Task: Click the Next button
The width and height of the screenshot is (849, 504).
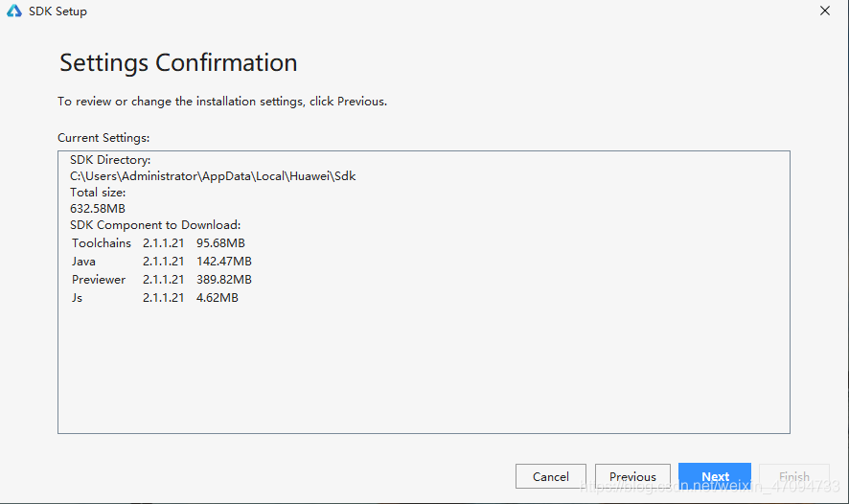Action: click(x=715, y=476)
